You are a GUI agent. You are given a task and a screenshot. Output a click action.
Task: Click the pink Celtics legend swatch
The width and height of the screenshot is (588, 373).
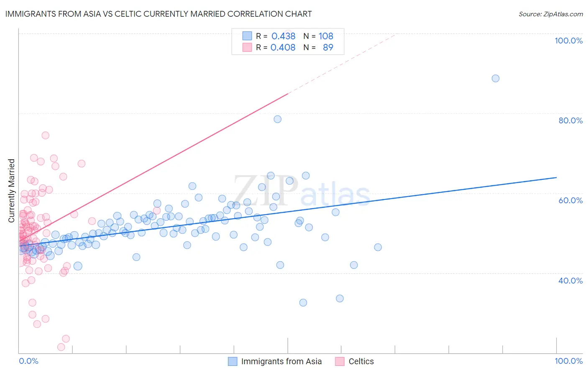pyautogui.click(x=340, y=361)
